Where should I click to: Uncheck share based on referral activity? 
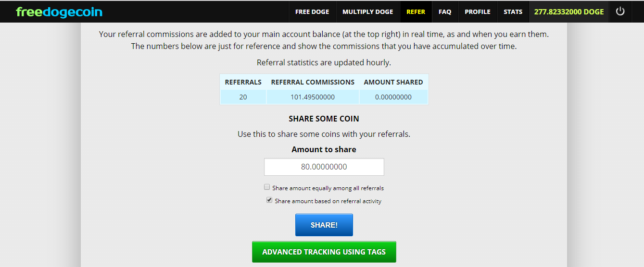click(x=269, y=200)
